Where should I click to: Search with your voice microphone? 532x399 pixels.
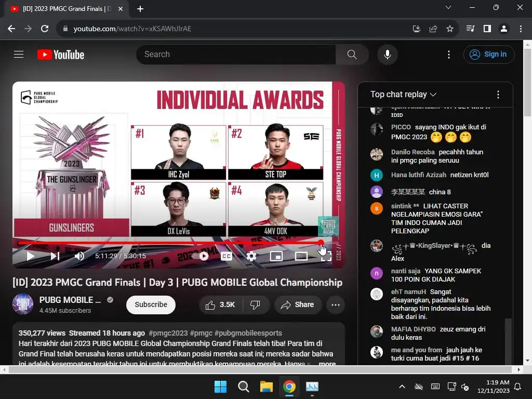(388, 54)
